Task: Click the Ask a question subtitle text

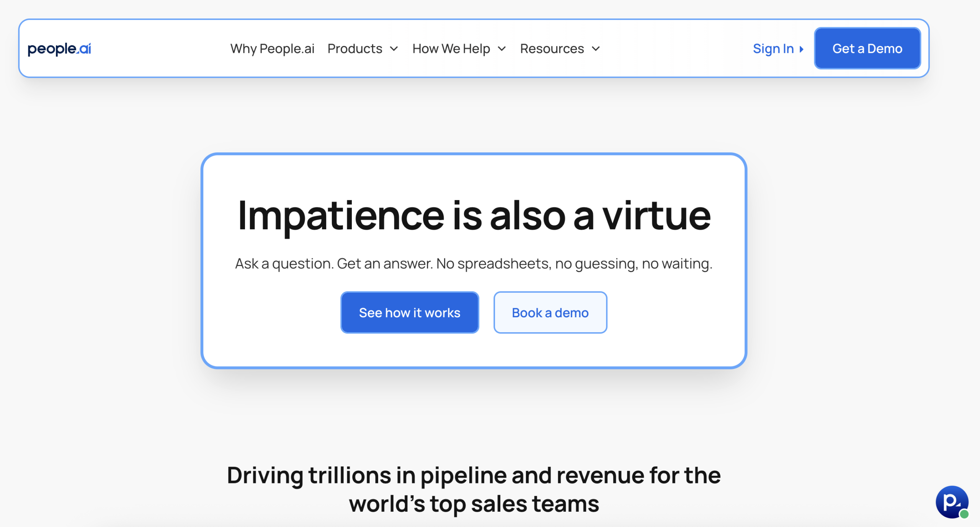Action: point(474,264)
